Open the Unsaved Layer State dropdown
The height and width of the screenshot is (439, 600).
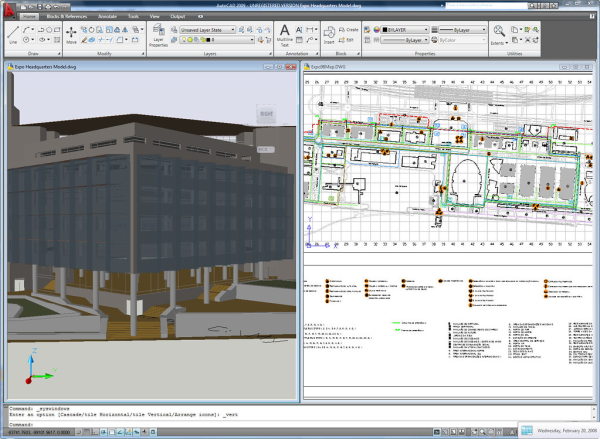point(207,30)
